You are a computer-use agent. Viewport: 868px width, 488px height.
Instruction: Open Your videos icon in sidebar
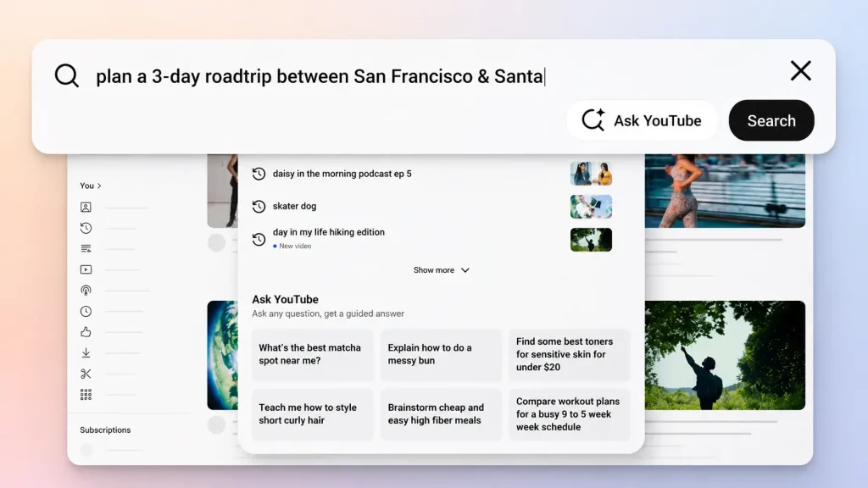click(86, 269)
